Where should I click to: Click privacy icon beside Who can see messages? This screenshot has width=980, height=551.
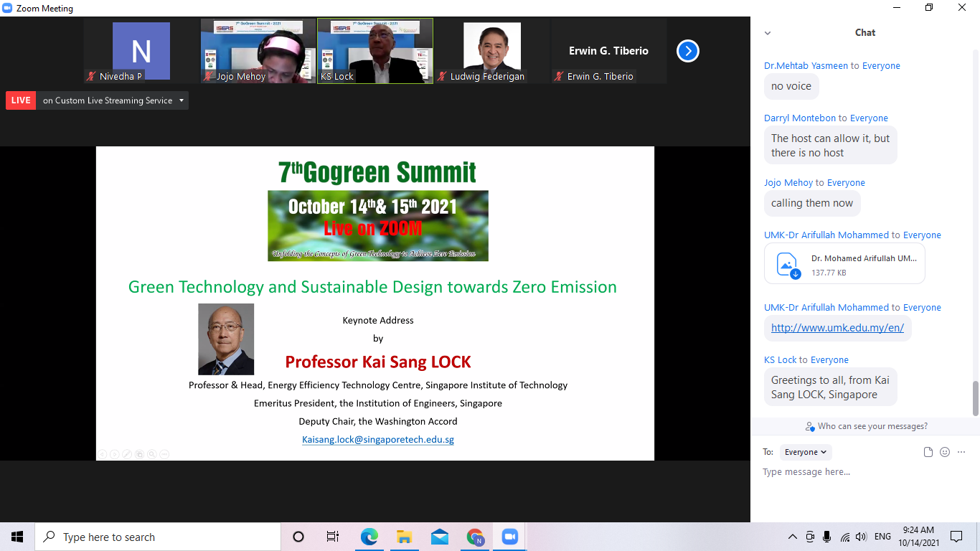810,426
